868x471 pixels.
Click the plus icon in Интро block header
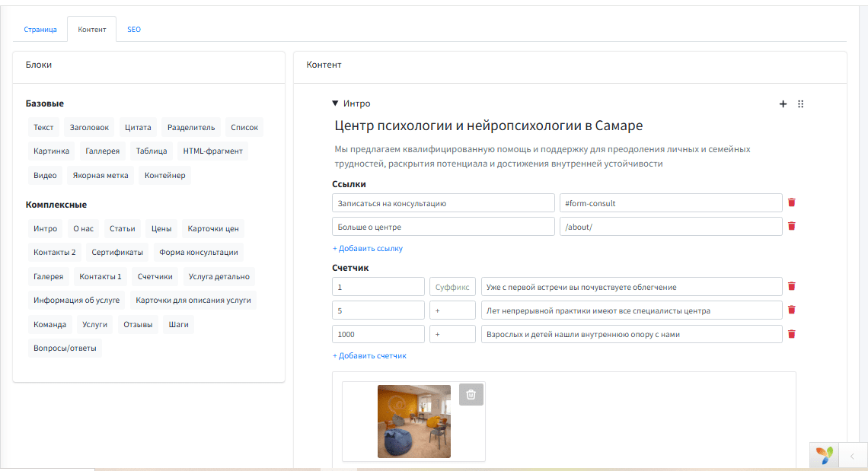(783, 104)
